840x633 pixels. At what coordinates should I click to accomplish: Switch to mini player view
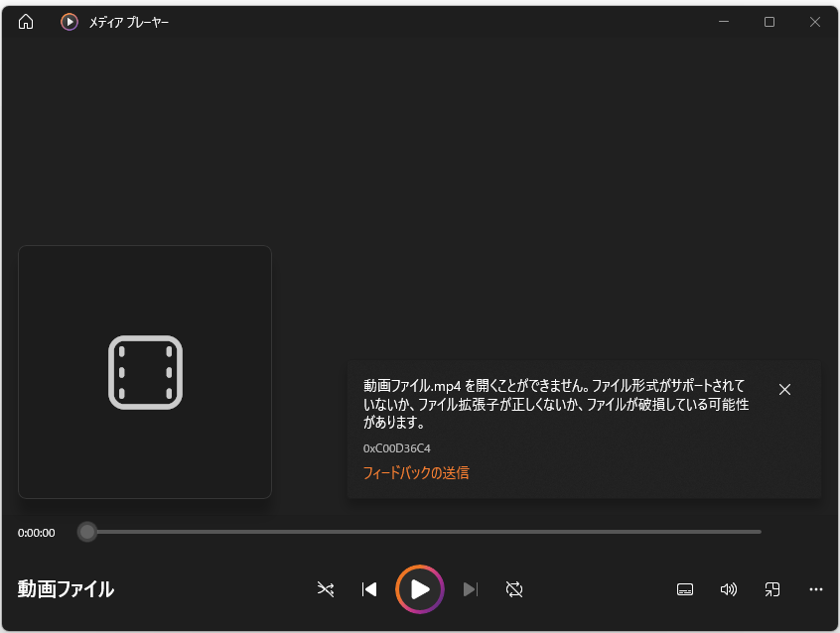[x=771, y=589]
